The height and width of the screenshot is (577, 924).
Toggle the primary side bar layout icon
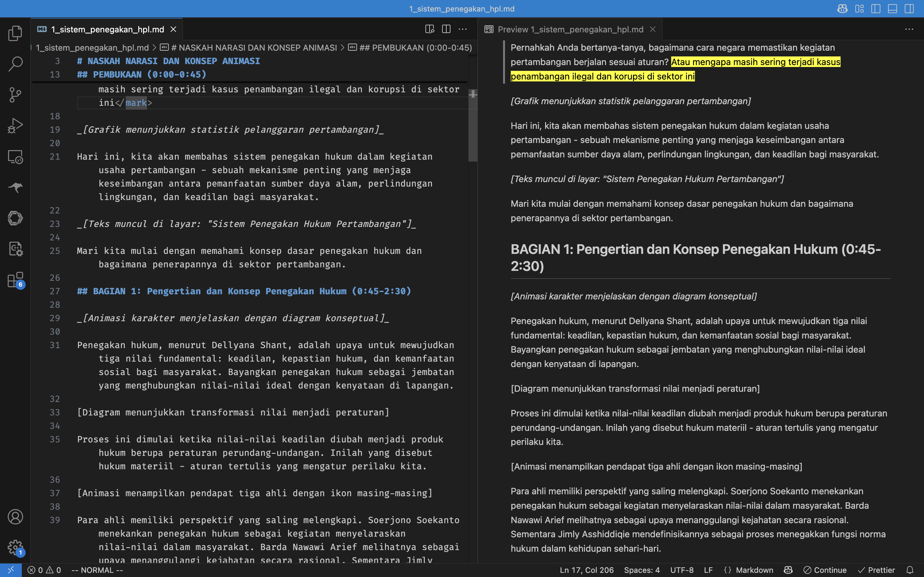876,9
